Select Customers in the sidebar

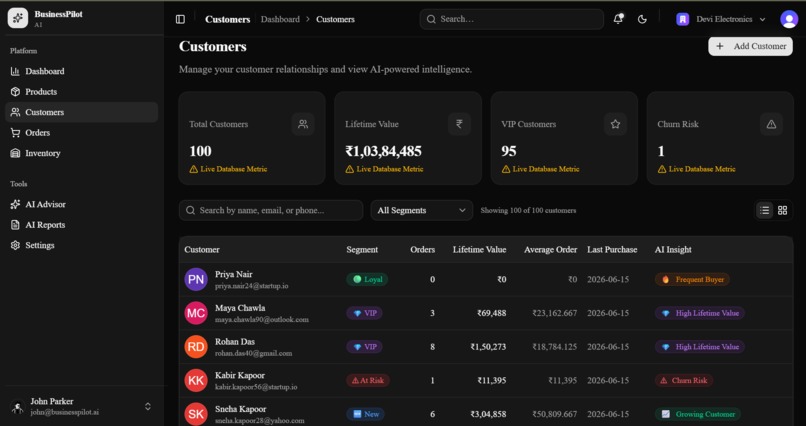coord(82,112)
